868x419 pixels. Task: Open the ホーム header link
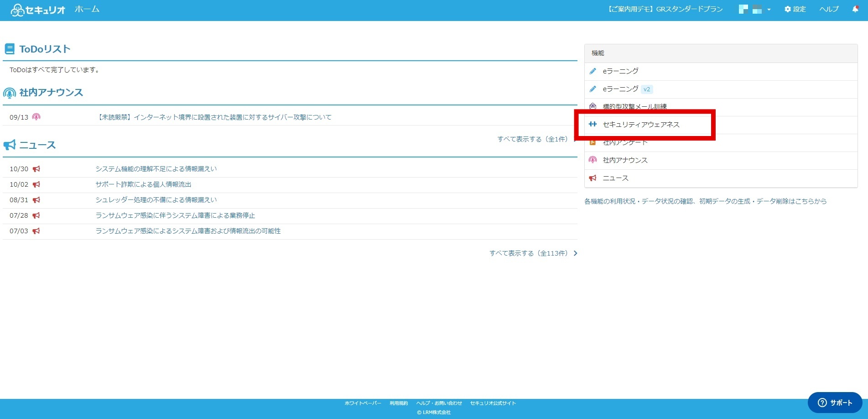[87, 9]
